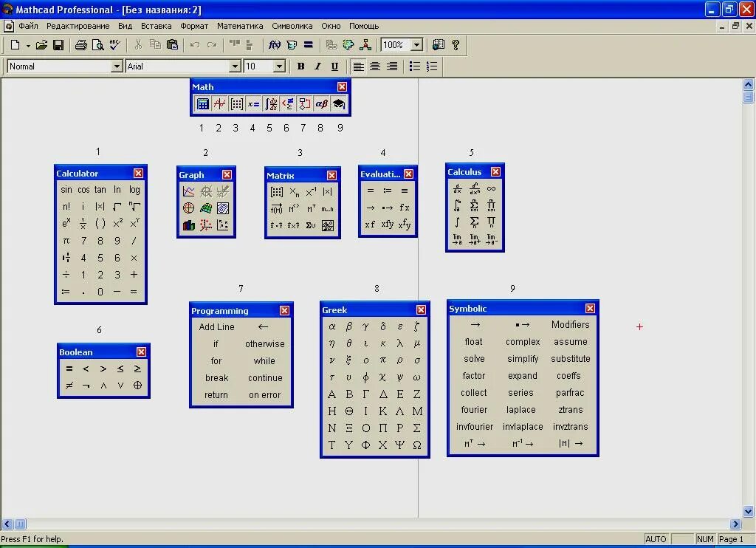Viewport: 756px width, 548px height.
Task: Open the Symbolic keyword toolbar (graduation cap)
Action: coord(339,103)
